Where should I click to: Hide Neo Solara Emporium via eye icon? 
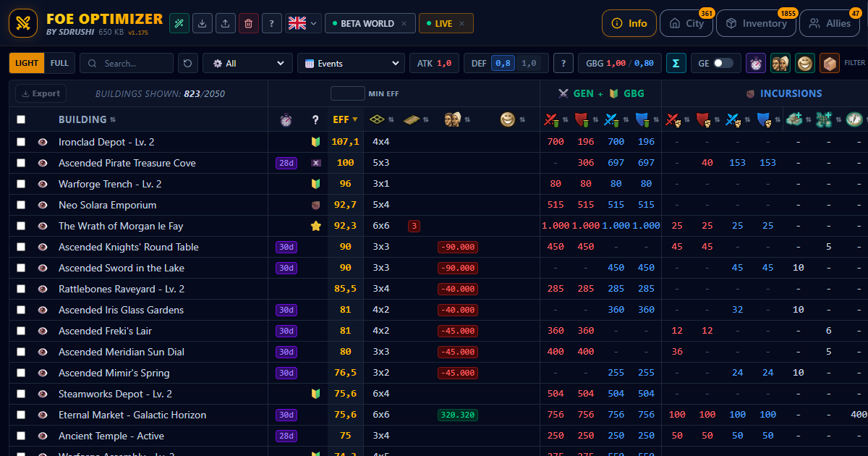click(x=43, y=205)
